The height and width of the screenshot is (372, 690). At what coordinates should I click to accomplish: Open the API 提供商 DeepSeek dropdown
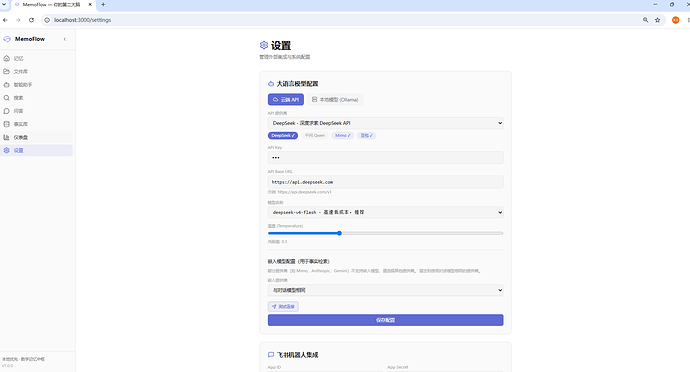(x=385, y=123)
